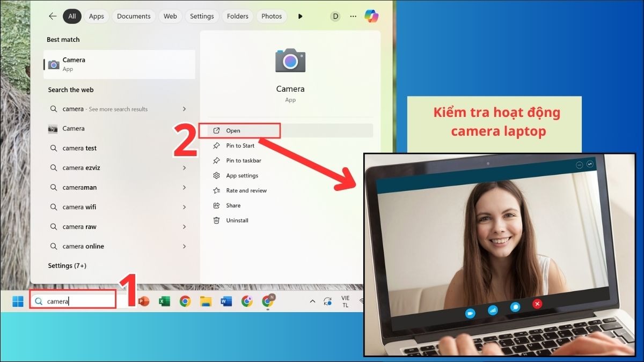Click the taskbar search input field
Viewport: 644px width, 362px height.
pos(72,300)
